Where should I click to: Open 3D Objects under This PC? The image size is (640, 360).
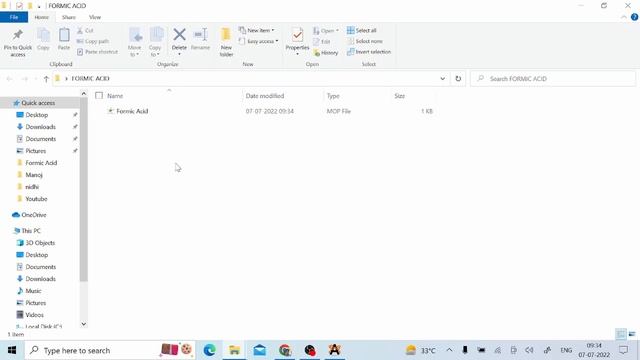coord(40,243)
